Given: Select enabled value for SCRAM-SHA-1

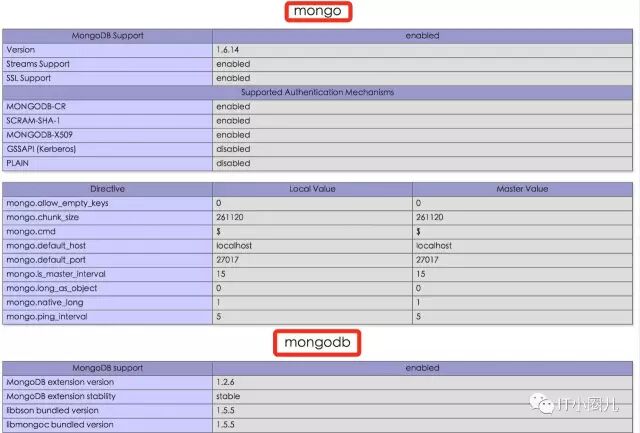Looking at the screenshot, I should [x=233, y=121].
